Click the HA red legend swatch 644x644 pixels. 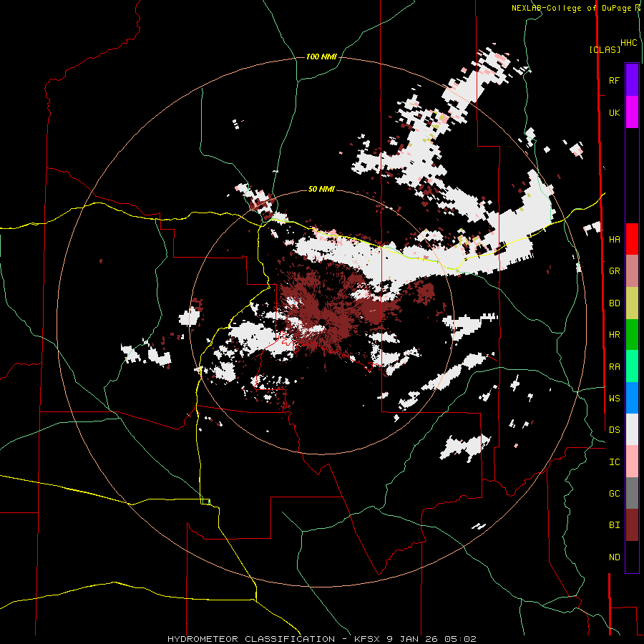[632, 239]
